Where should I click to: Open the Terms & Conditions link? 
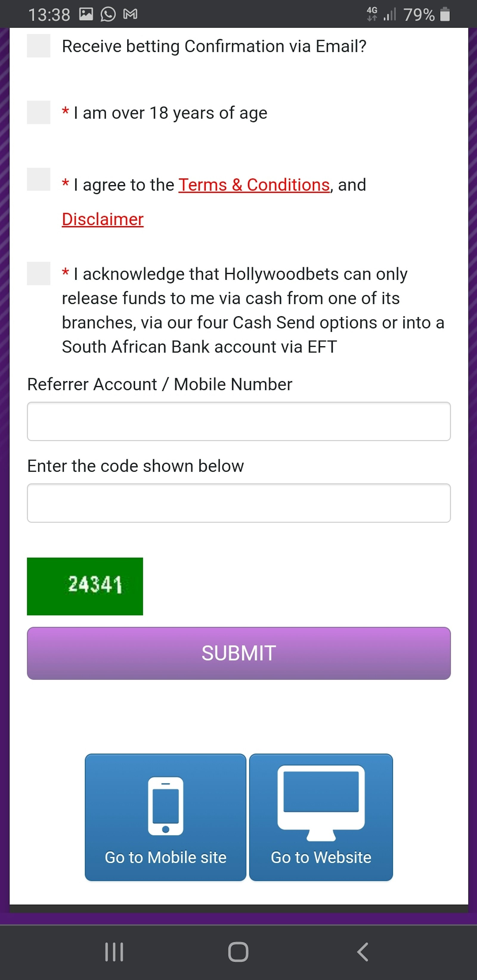tap(254, 185)
